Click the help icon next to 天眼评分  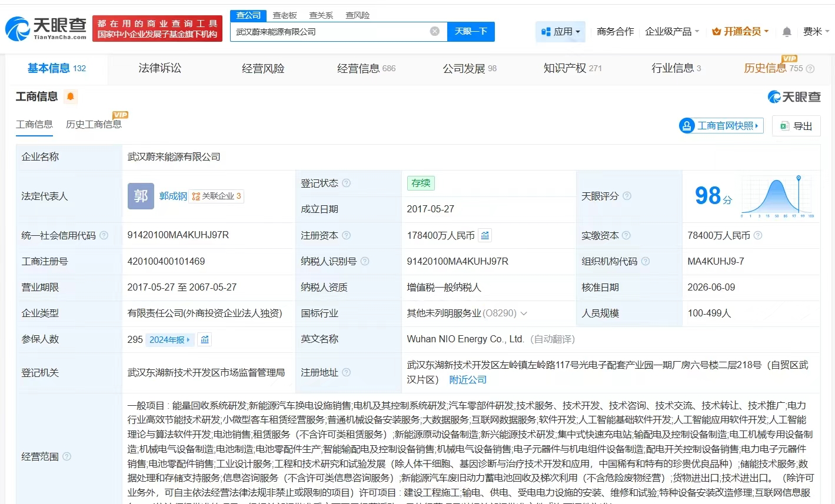627,196
